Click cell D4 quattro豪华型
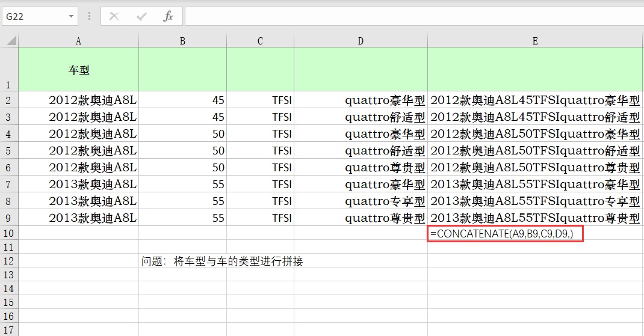644x336 pixels. 361,134
